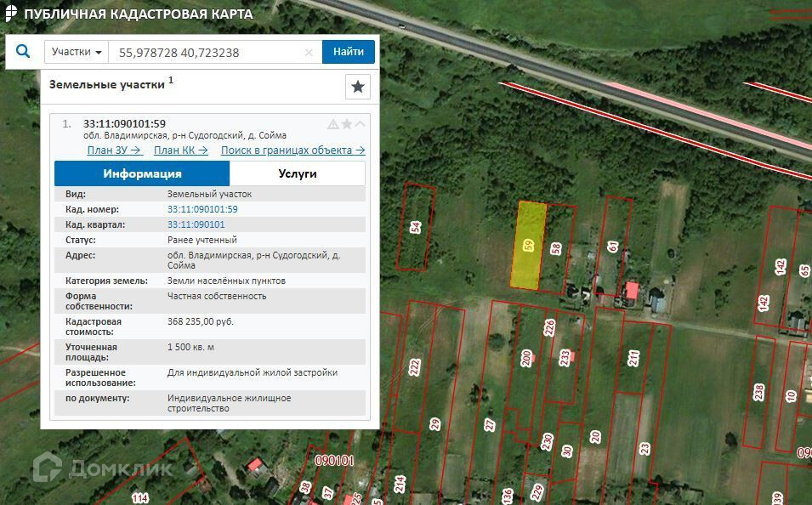Open cadastral number link 33:11:090101:59
Screen dimensions: 812x505
[202, 209]
